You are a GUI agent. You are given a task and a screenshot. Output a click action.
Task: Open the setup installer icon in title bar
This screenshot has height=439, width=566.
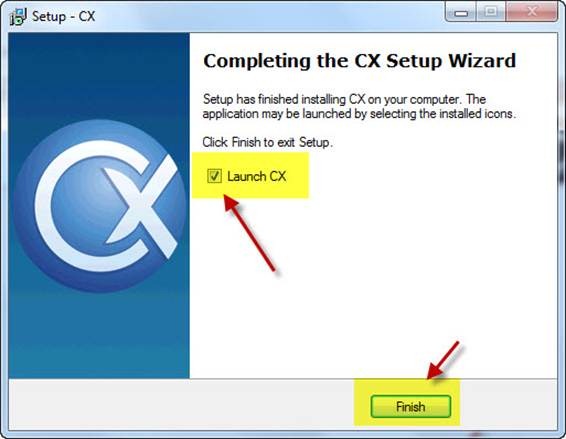[18, 16]
